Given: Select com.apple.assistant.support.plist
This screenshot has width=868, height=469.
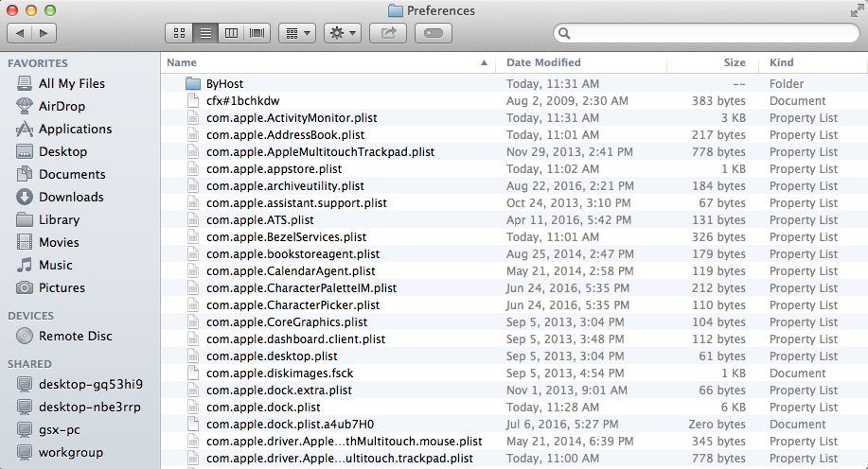Looking at the screenshot, I should (296, 203).
